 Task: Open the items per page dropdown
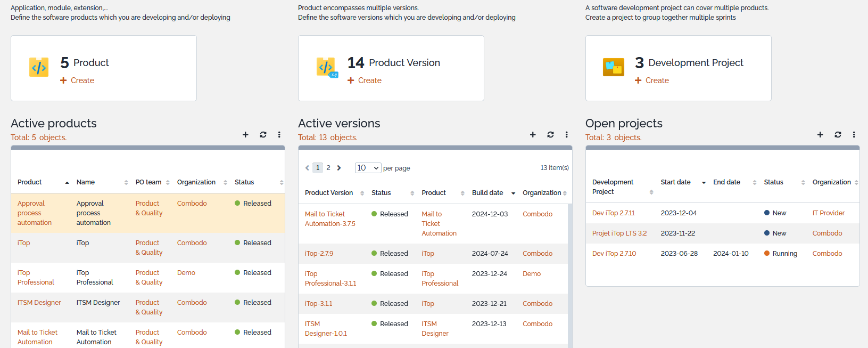pos(368,168)
